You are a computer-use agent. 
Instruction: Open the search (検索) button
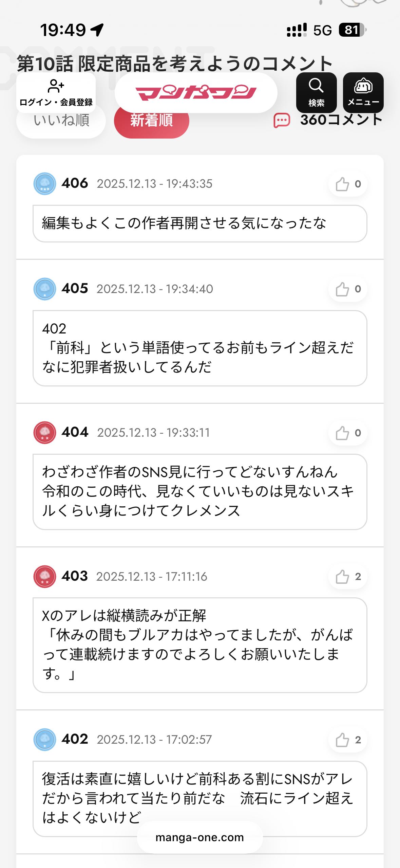(x=316, y=92)
